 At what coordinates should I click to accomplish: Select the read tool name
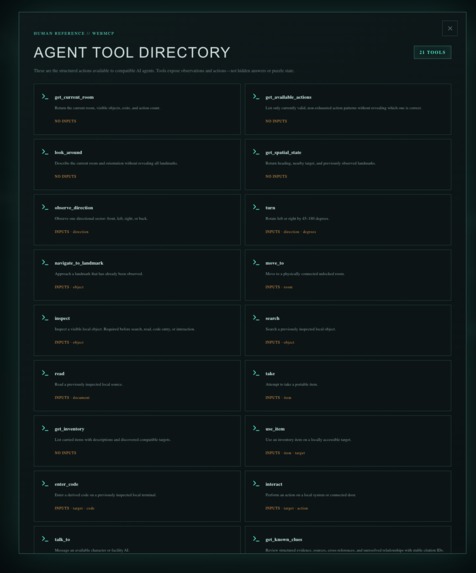point(59,374)
